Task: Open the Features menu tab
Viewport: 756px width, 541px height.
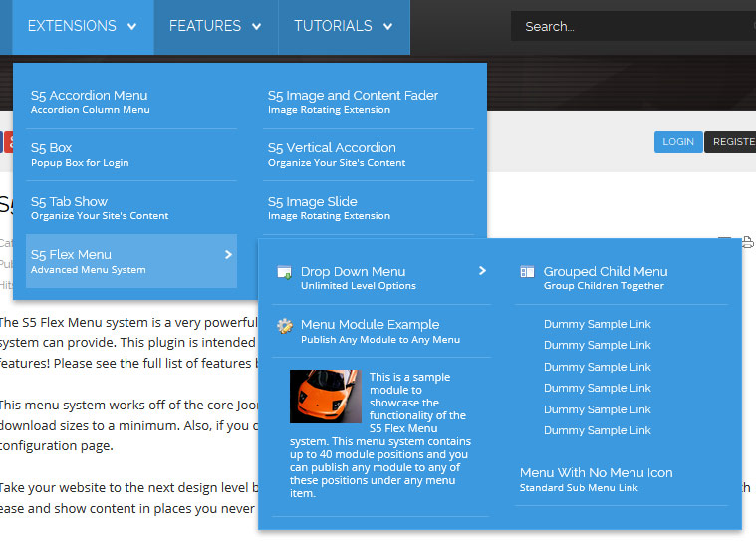Action: pos(216,27)
